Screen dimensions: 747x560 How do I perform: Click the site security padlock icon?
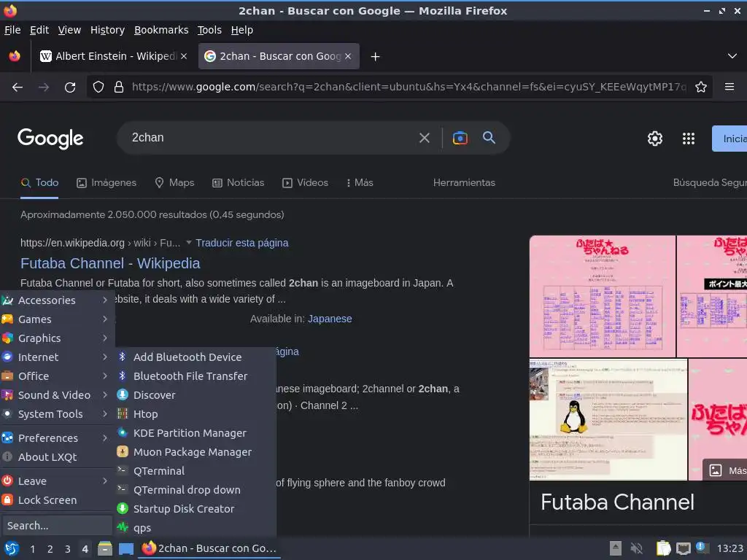tap(119, 87)
